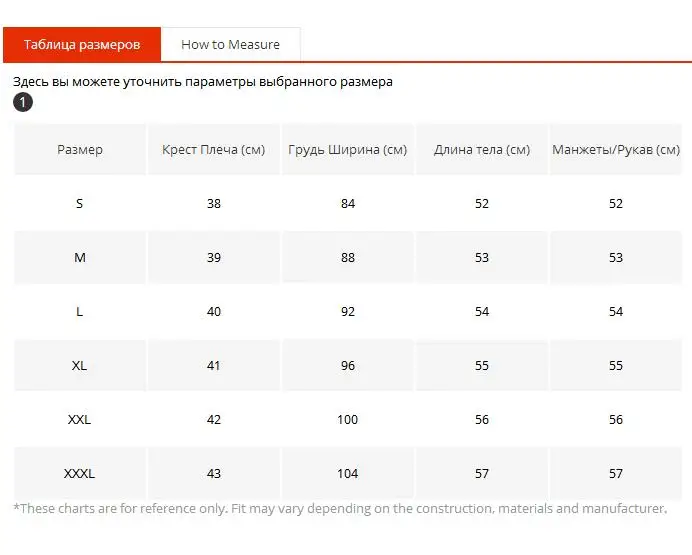The height and width of the screenshot is (555, 692).
Task: Select the S size row label
Action: pos(80,203)
